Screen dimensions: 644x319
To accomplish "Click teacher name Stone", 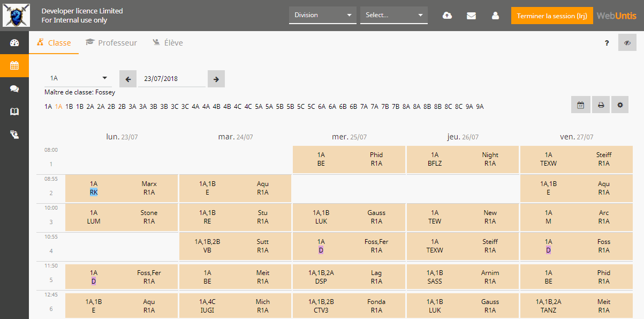I will (x=149, y=213).
